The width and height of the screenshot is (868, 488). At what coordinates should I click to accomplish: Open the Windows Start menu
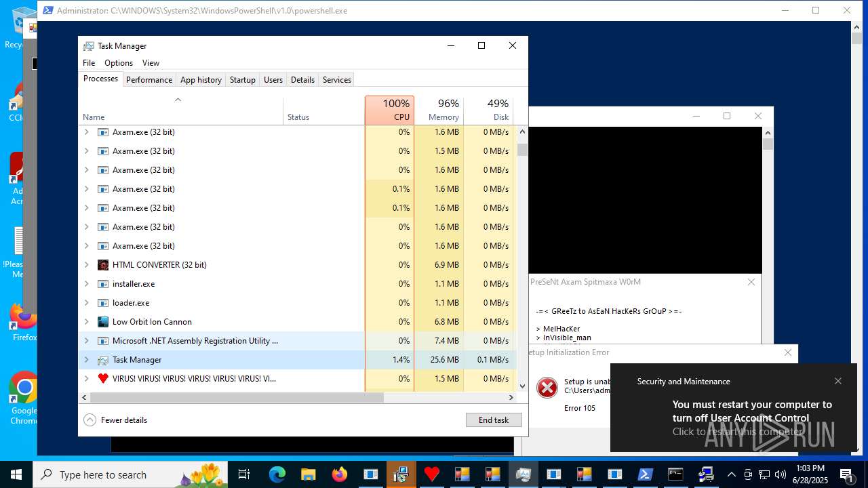pos(16,474)
